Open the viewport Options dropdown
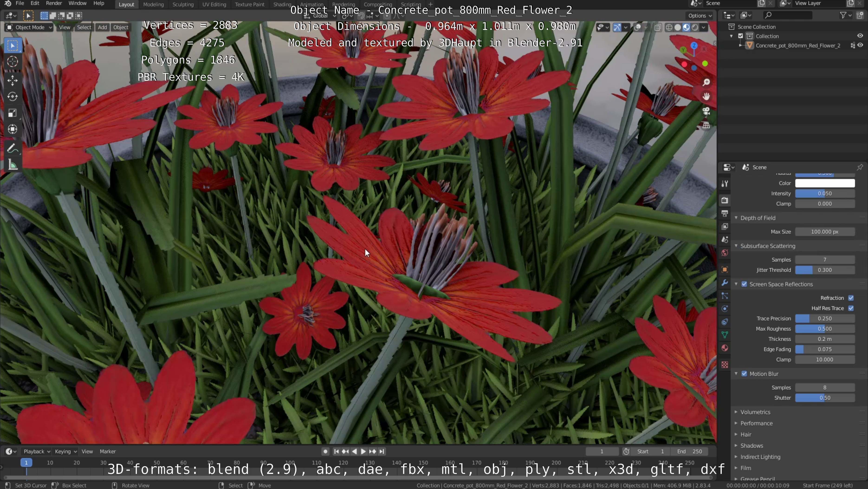 point(700,16)
